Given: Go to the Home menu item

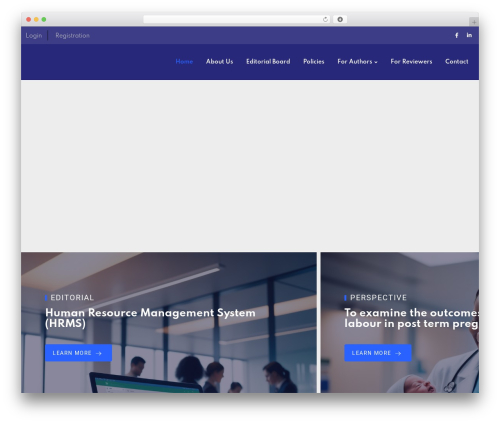Looking at the screenshot, I should [184, 62].
